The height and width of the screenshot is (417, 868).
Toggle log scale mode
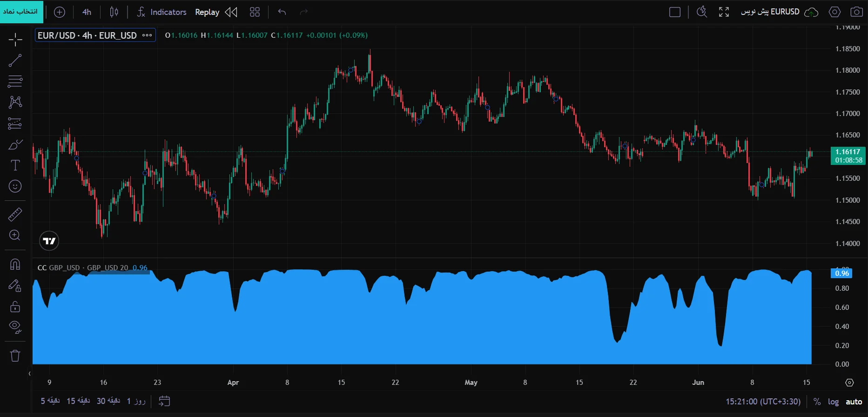(833, 401)
